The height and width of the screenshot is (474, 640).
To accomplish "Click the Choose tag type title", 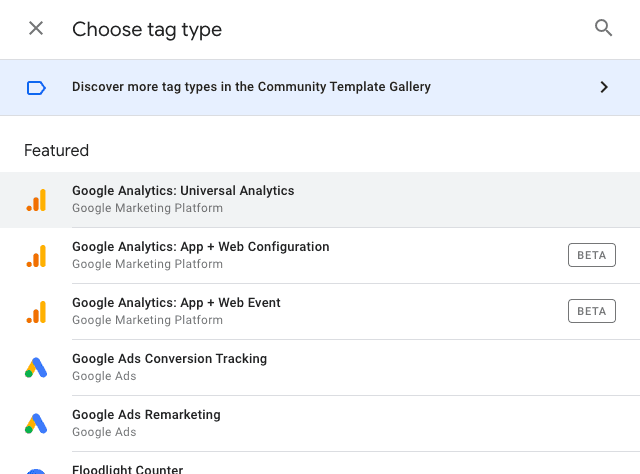I will pyautogui.click(x=147, y=30).
